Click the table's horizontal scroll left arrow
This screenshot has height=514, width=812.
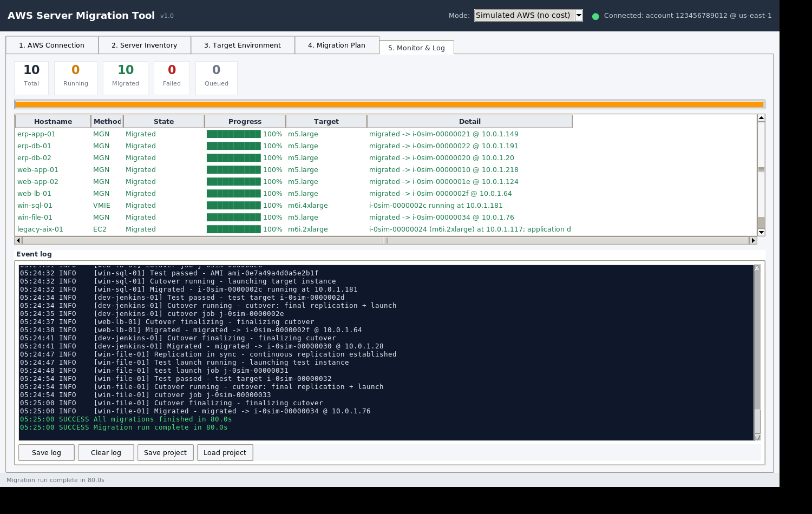point(18,240)
